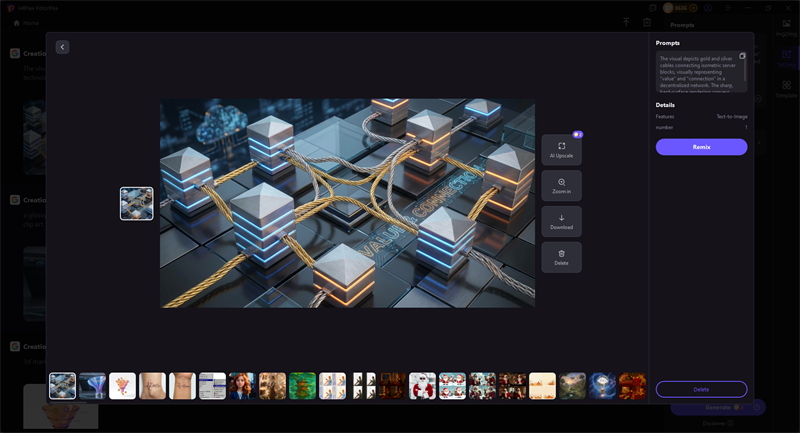Image resolution: width=800 pixels, height=433 pixels.
Task: Click the Remix button
Action: click(702, 147)
